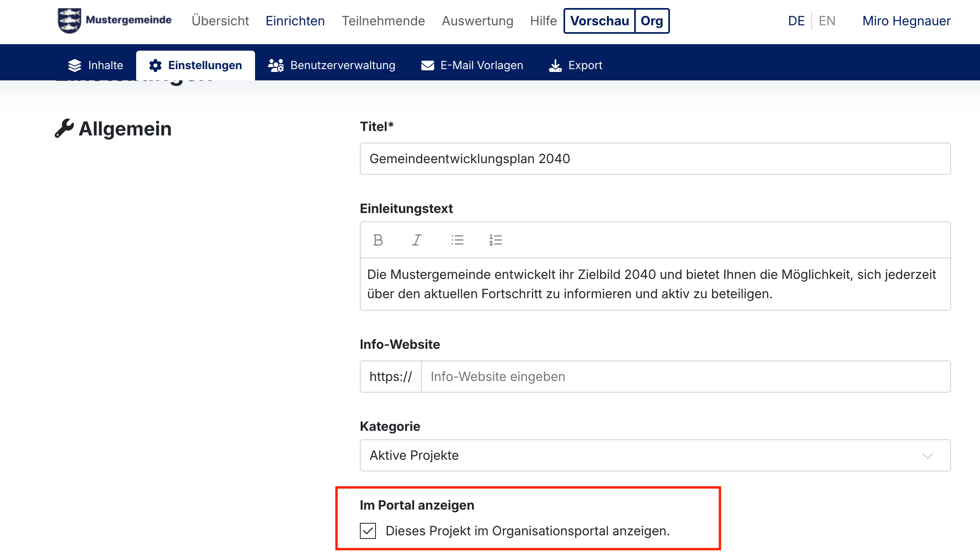This screenshot has width=980, height=553.
Task: Switch language to EN
Action: (x=827, y=21)
